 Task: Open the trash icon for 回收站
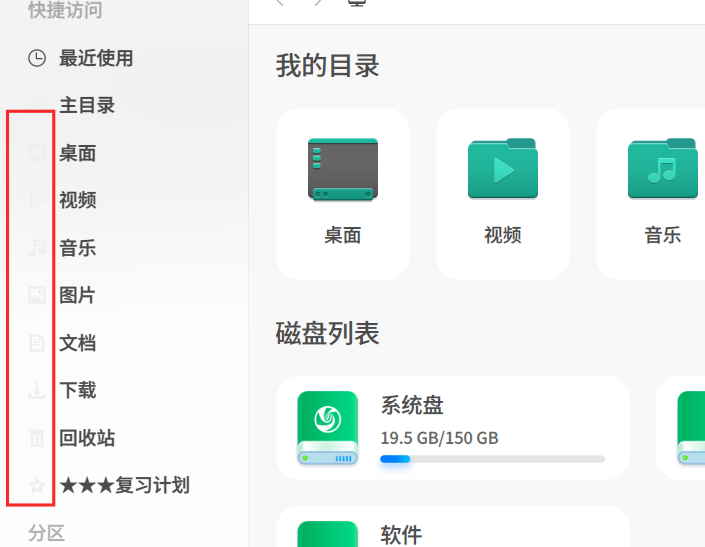(x=37, y=438)
